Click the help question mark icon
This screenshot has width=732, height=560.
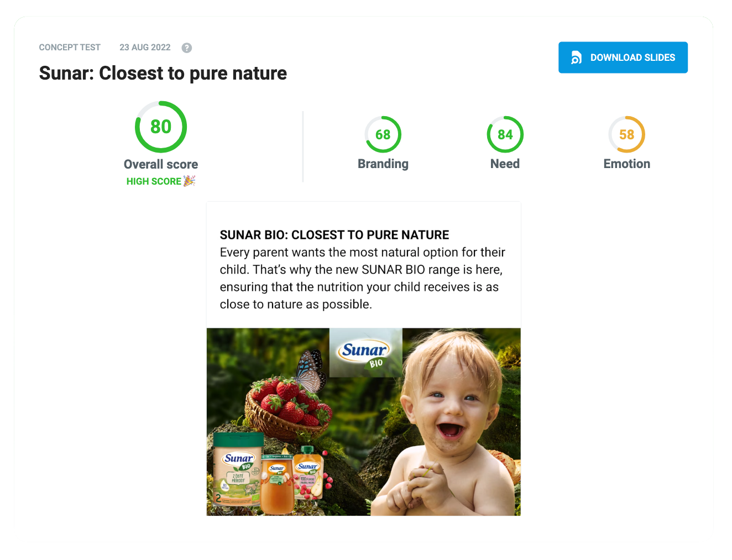coord(187,48)
